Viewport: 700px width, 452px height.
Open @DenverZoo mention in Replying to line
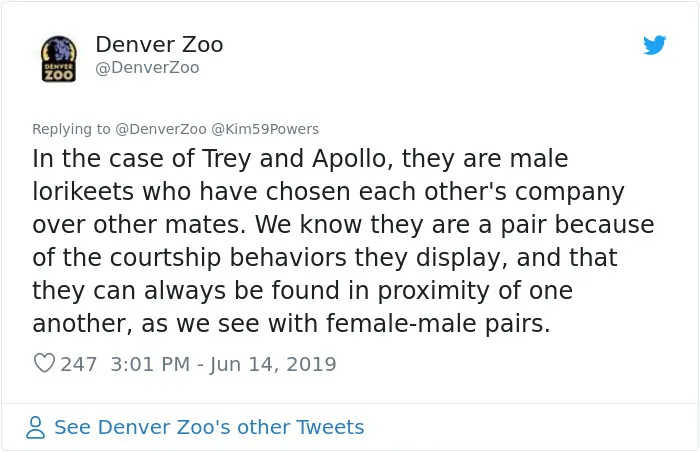pos(161,129)
